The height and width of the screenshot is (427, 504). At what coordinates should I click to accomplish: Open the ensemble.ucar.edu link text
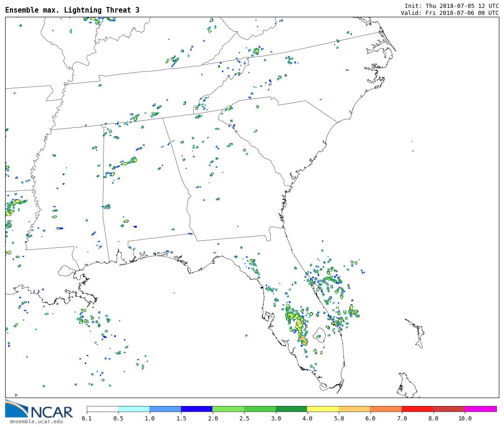[36, 421]
